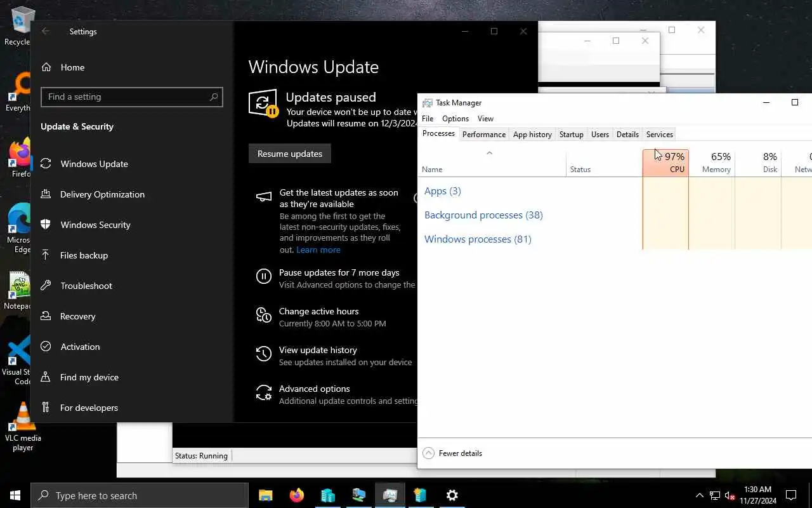
Task: Collapse Task Manager with Fewer details
Action: 453,453
